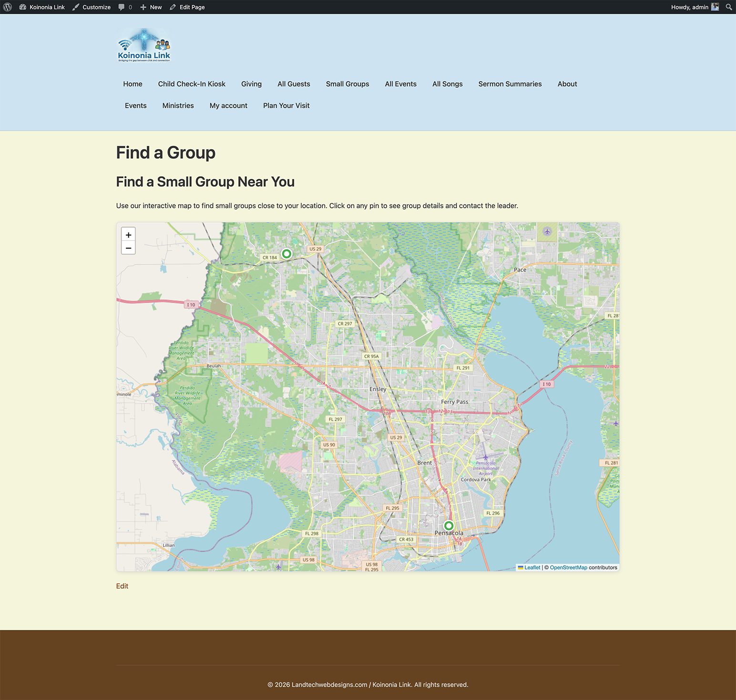Image resolution: width=736 pixels, height=700 pixels.
Task: Click the Find a Group page heading
Action: point(166,152)
